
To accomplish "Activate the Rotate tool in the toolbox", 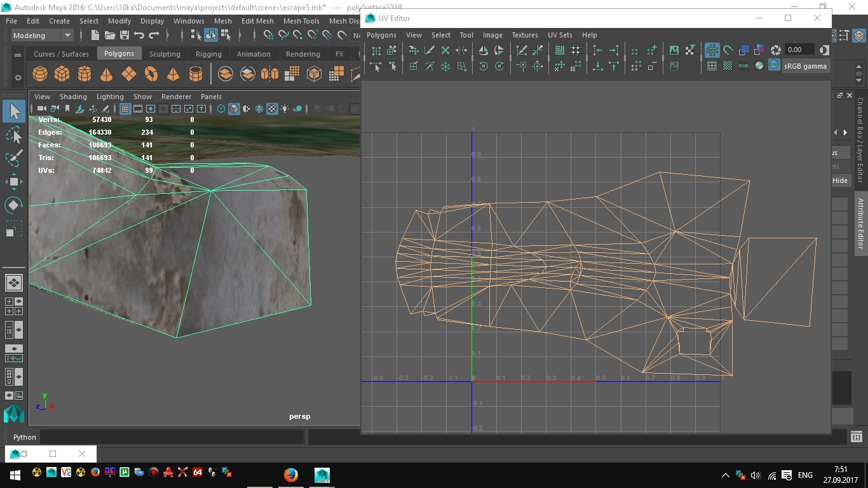I will 14,205.
